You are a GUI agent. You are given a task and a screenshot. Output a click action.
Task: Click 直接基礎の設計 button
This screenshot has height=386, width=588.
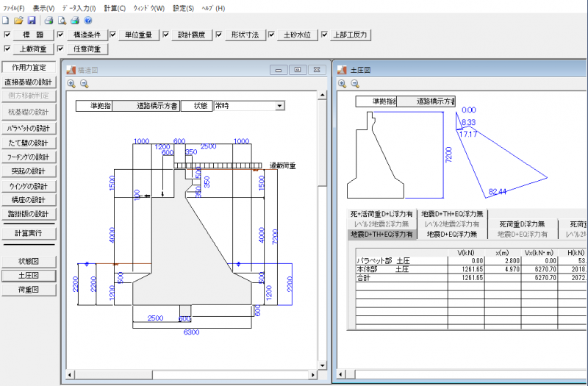coord(29,82)
